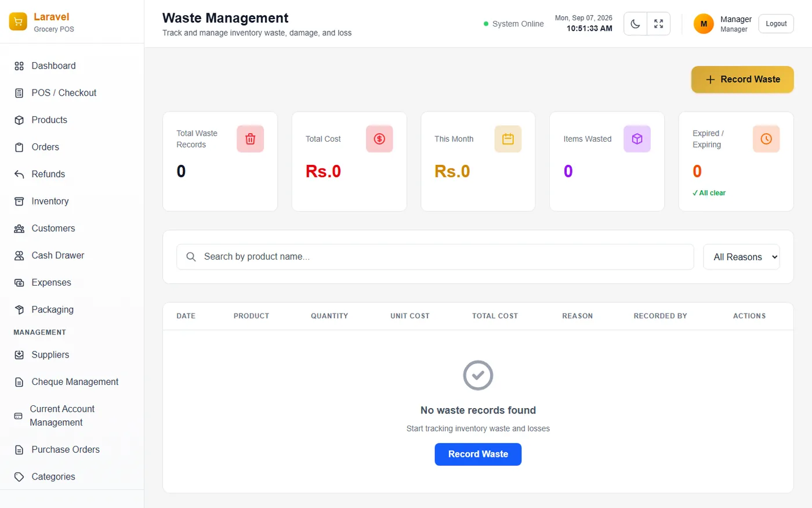
Task: Click the Search by product name field
Action: click(435, 257)
